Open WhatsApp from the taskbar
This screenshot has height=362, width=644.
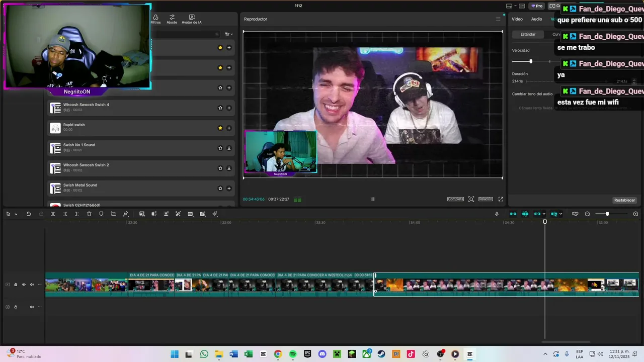[204, 354]
